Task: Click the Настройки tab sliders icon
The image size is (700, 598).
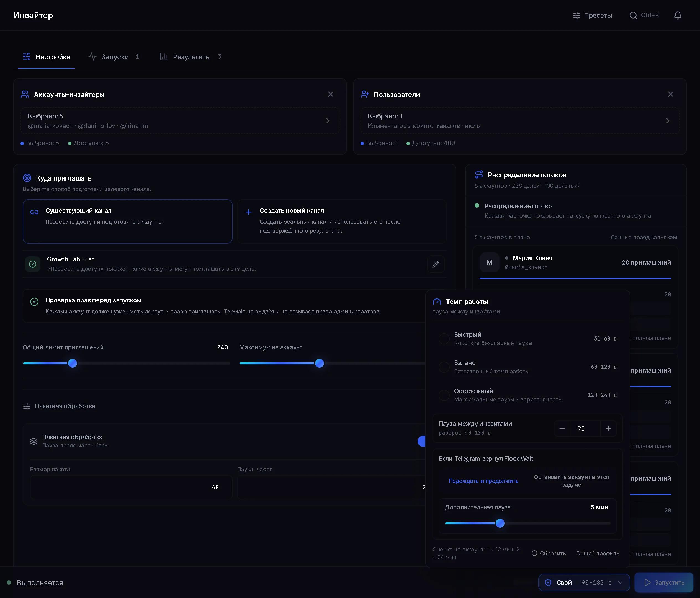Action: tap(26, 56)
